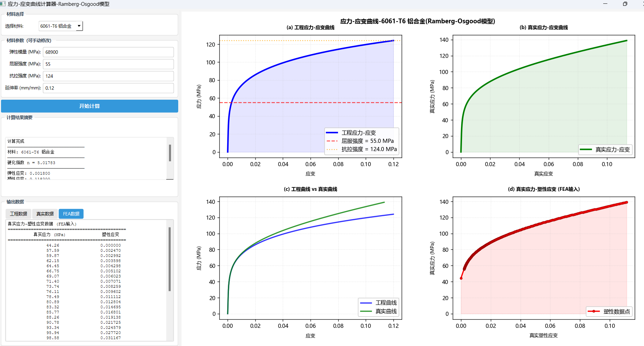
Task: Click the 塑性数据点 red legend marker
Action: coord(594,311)
